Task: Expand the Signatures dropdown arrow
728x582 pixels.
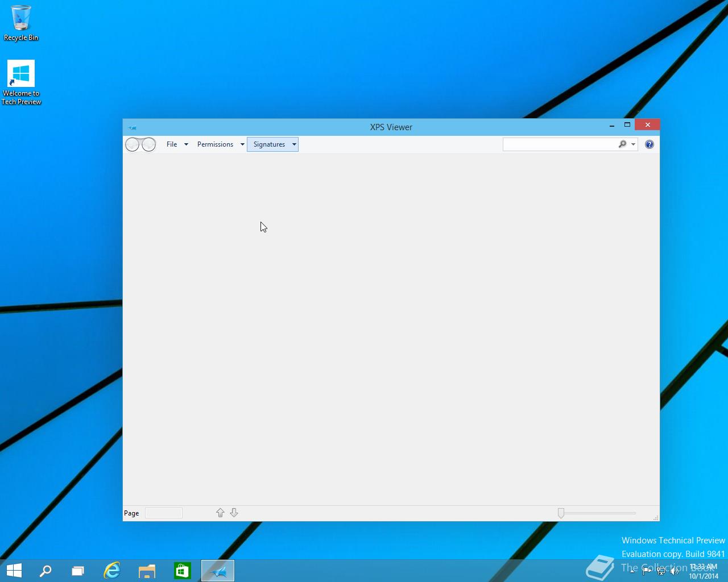Action: [294, 144]
